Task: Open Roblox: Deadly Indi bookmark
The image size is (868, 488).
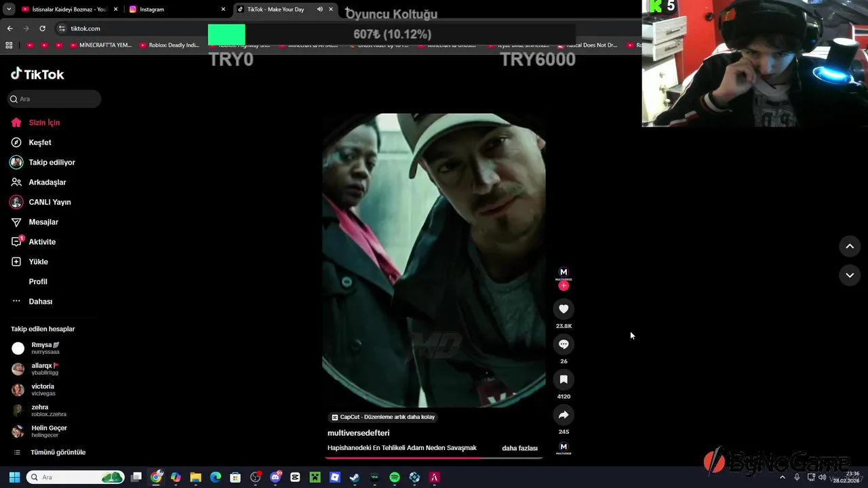Action: coord(170,45)
